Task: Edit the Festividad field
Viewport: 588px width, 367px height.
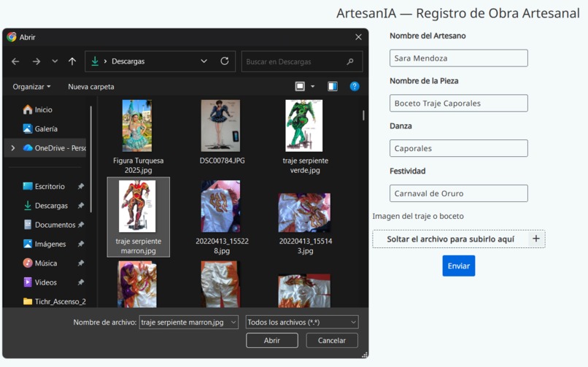Action: pos(459,193)
